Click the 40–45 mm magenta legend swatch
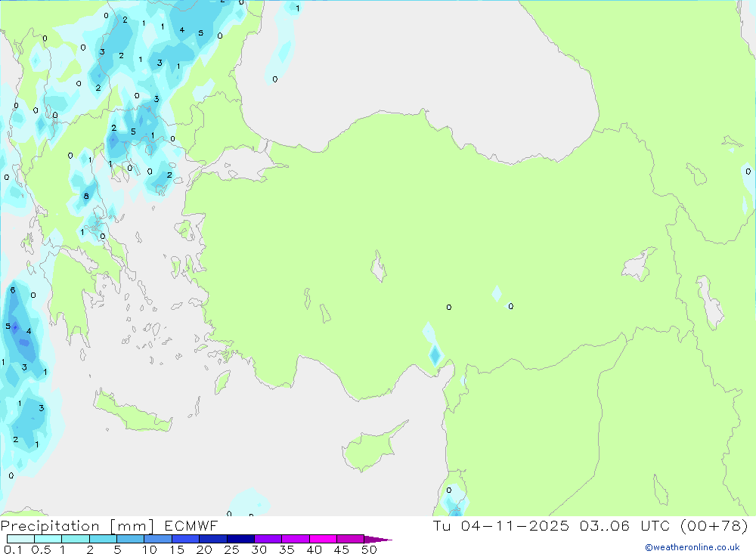The height and width of the screenshot is (554, 756). point(323,539)
